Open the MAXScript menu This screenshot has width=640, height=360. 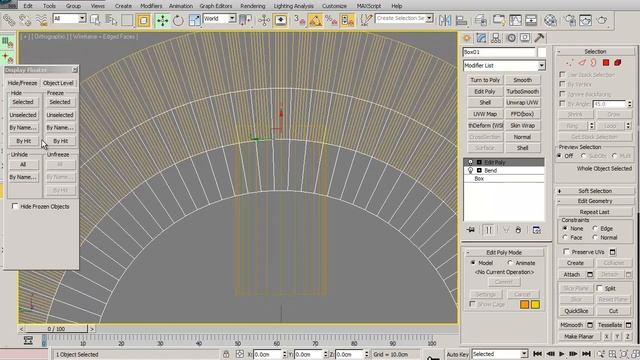(x=369, y=6)
